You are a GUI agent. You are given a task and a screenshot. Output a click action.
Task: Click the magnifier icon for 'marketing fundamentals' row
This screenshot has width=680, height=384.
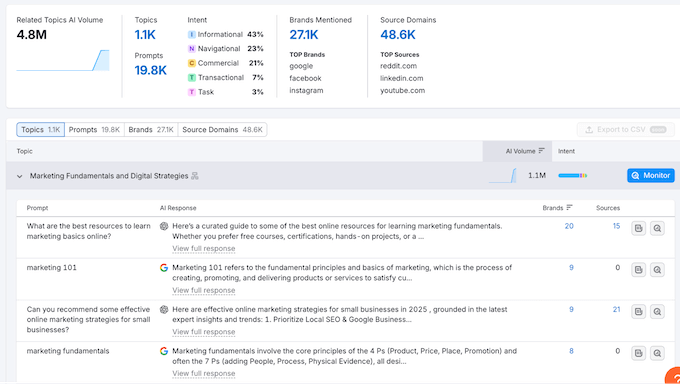657,353
